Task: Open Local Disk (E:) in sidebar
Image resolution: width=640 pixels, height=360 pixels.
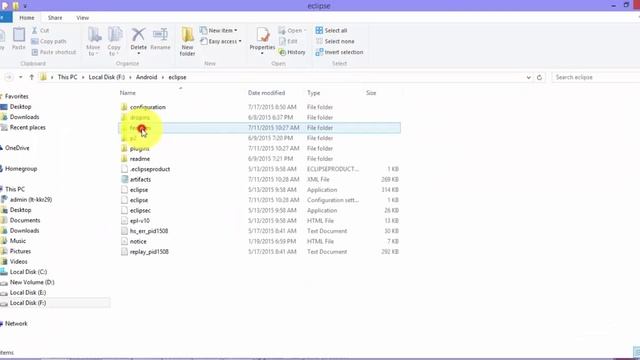Action: 28,293
